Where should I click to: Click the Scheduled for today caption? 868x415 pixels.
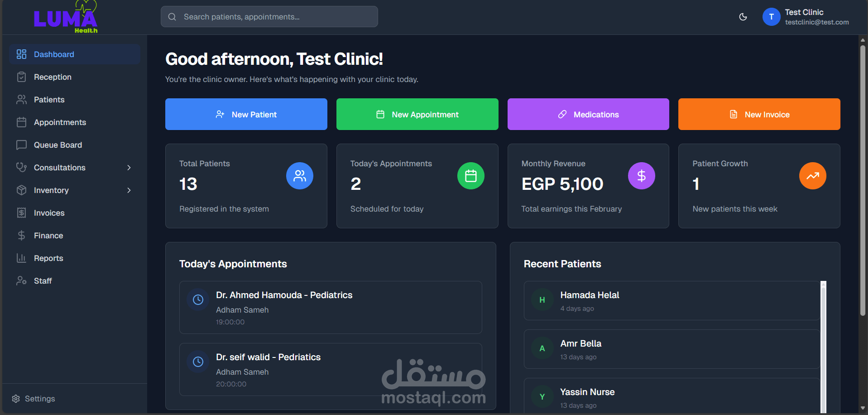click(x=387, y=209)
